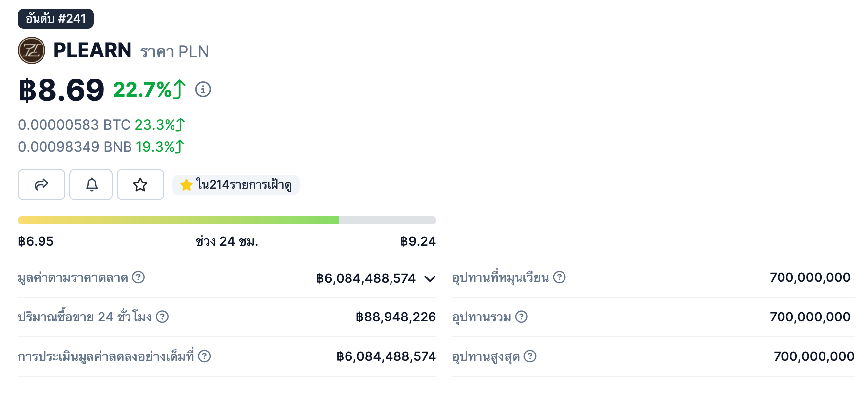
Task: Click the max supply help icon
Action: 530,356
